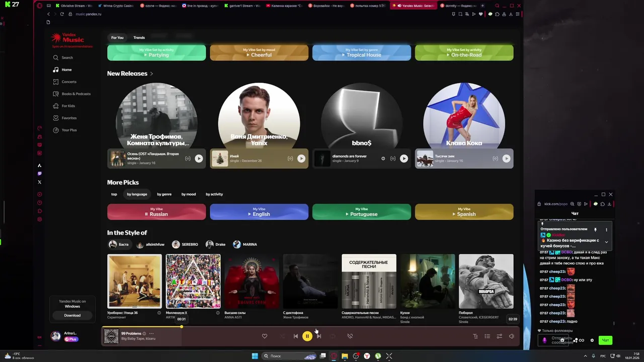The width and height of the screenshot is (644, 362).
Task: Switch to the Trends tab
Action: point(139,38)
